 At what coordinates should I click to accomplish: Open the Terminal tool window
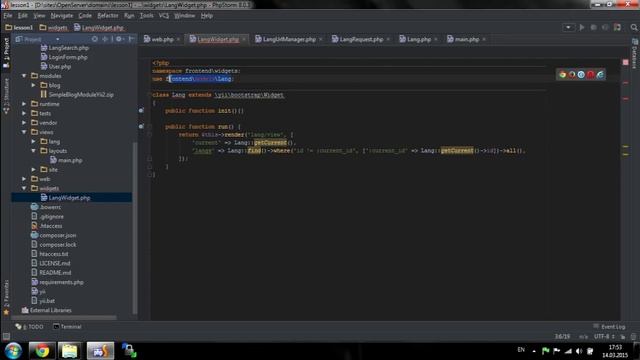(x=67, y=327)
